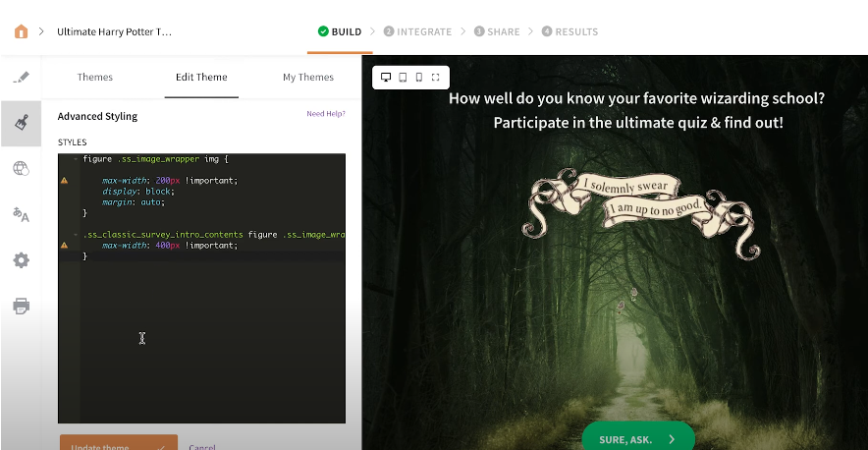Screen dimensions: 868x450
Task: Open the Need Help? link
Action: pos(326,114)
